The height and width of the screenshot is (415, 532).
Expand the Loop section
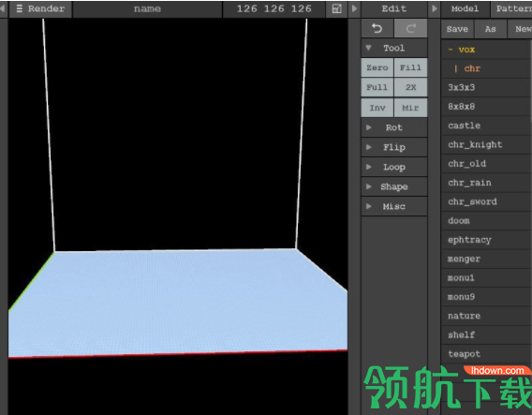(x=394, y=167)
